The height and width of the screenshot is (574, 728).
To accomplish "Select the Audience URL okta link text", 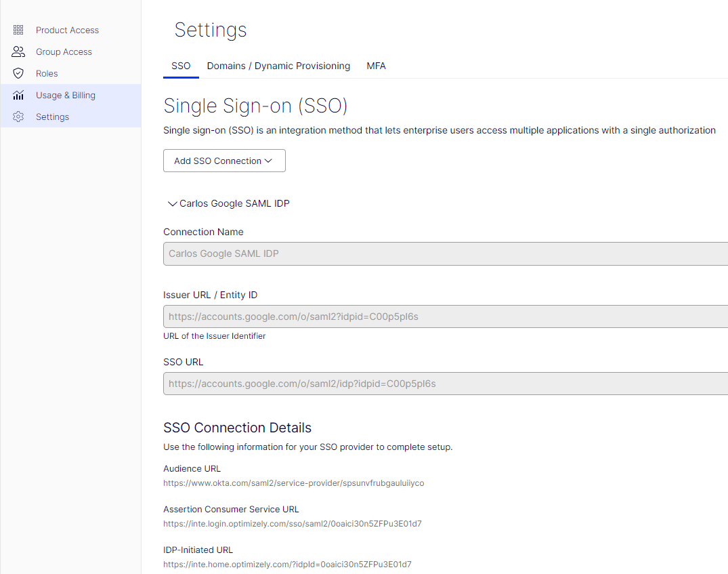I will click(x=293, y=483).
